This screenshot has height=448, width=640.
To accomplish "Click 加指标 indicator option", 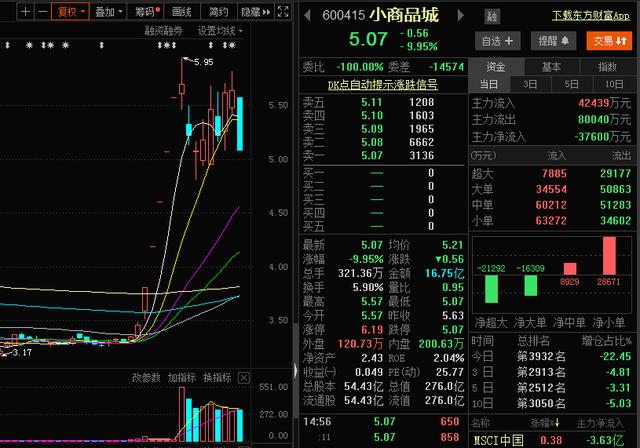I will (x=182, y=378).
